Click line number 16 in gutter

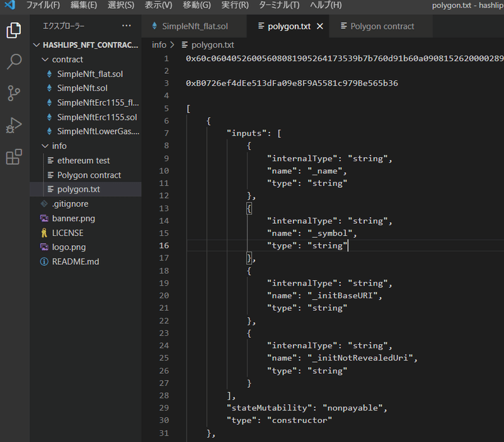(164, 246)
